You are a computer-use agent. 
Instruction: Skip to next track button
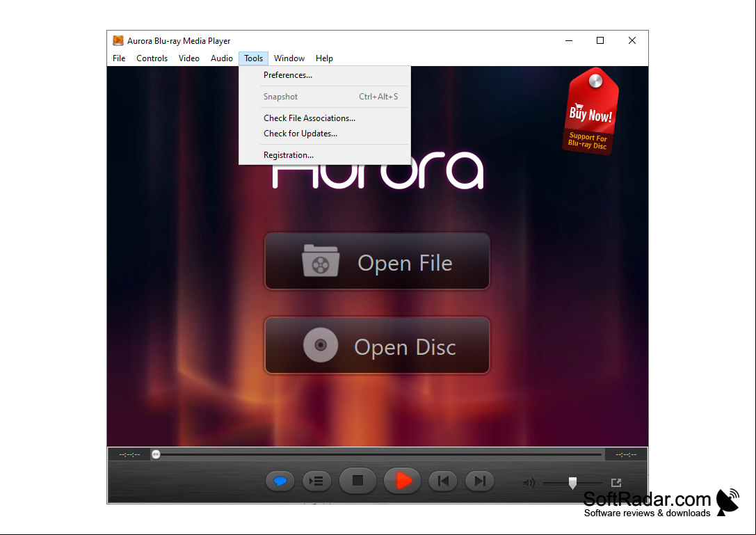point(480,481)
